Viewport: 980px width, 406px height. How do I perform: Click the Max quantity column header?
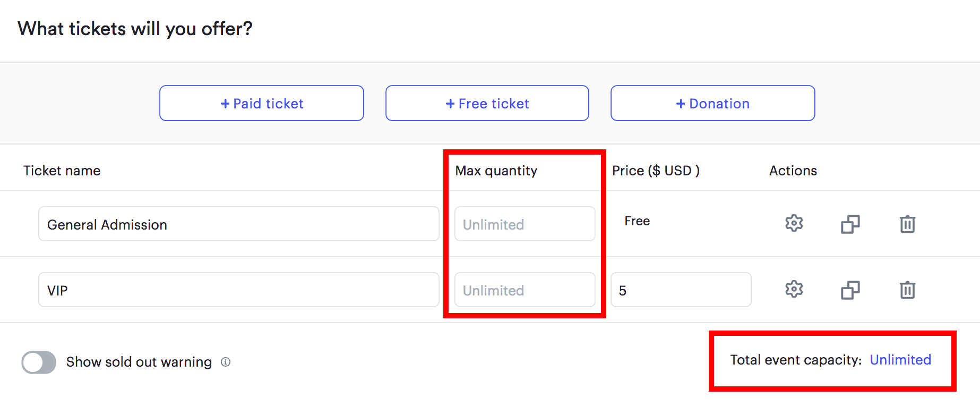496,171
